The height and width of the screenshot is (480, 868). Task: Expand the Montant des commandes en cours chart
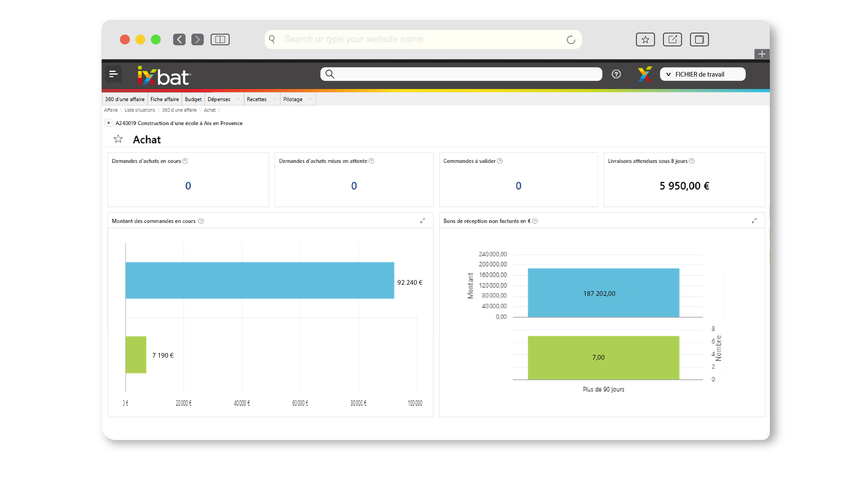click(x=422, y=220)
